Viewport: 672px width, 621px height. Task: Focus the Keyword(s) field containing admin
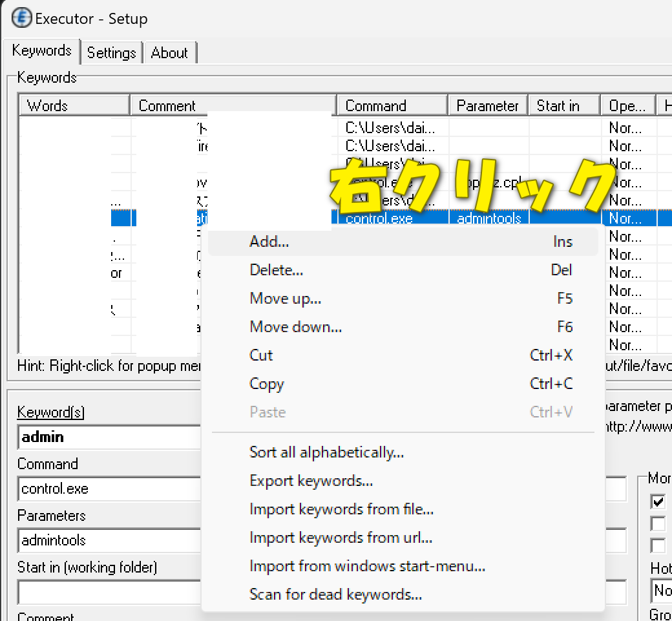[110, 437]
